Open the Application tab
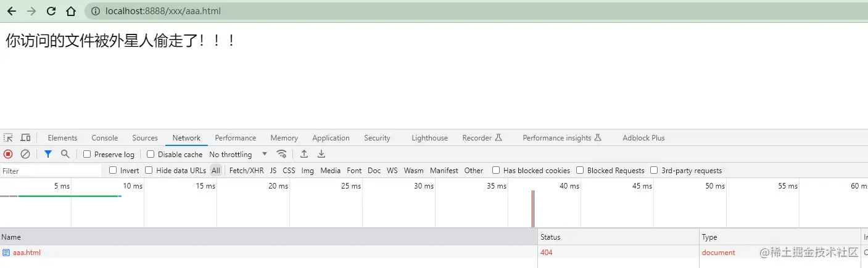Image resolution: width=868 pixels, height=268 pixels. pos(331,138)
